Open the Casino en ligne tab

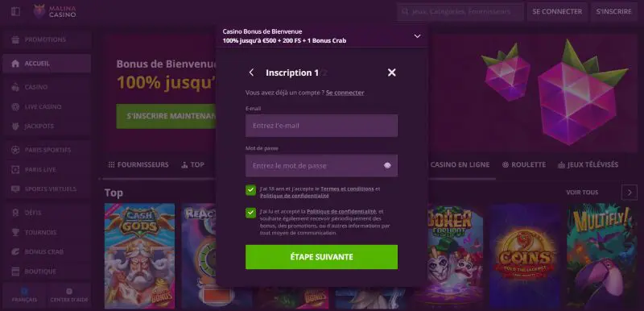[x=460, y=164]
